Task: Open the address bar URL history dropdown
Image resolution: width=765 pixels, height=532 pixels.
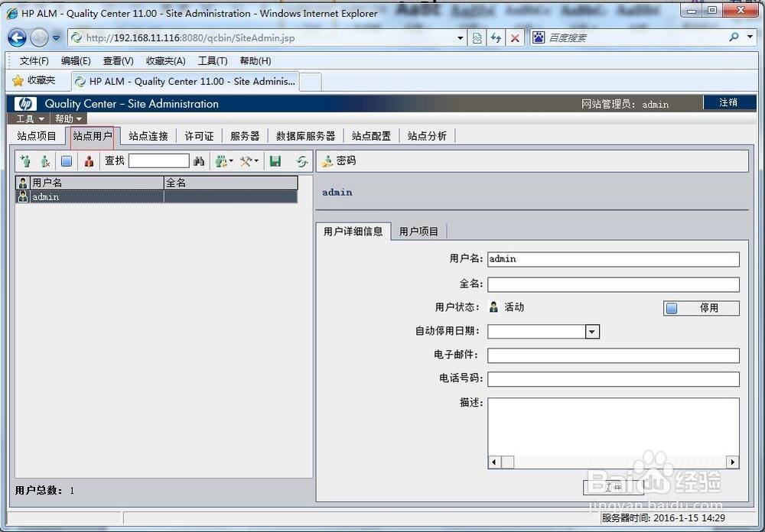Action: 460,37
